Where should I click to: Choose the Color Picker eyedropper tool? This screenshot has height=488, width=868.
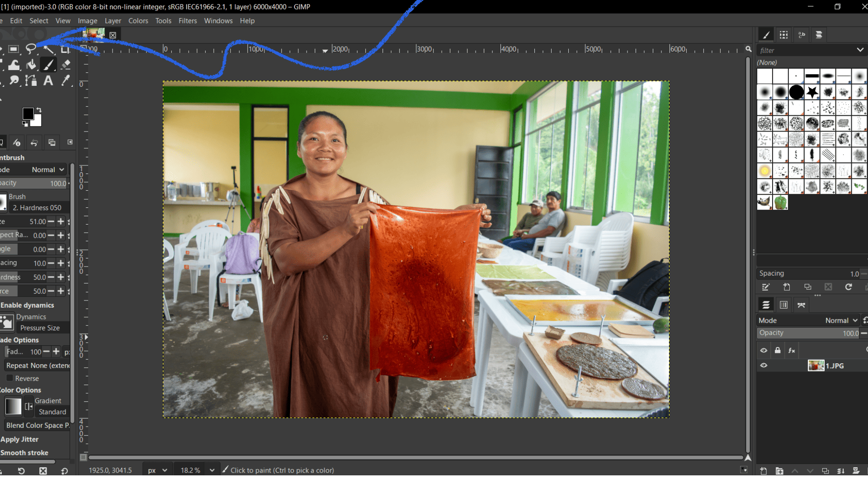pyautogui.click(x=66, y=81)
